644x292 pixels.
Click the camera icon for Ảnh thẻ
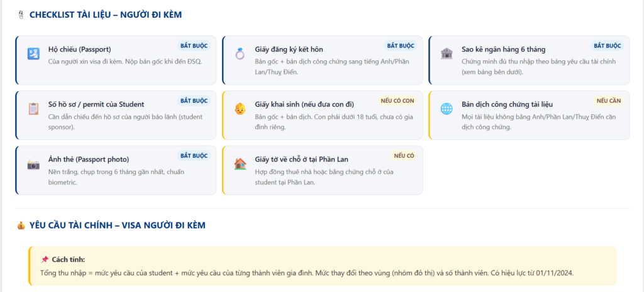pyautogui.click(x=33, y=164)
